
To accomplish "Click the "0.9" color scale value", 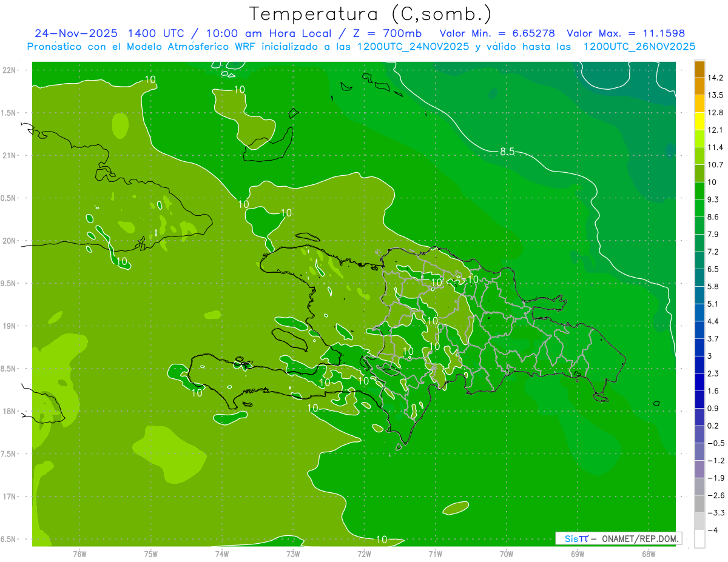I will pos(713,408).
